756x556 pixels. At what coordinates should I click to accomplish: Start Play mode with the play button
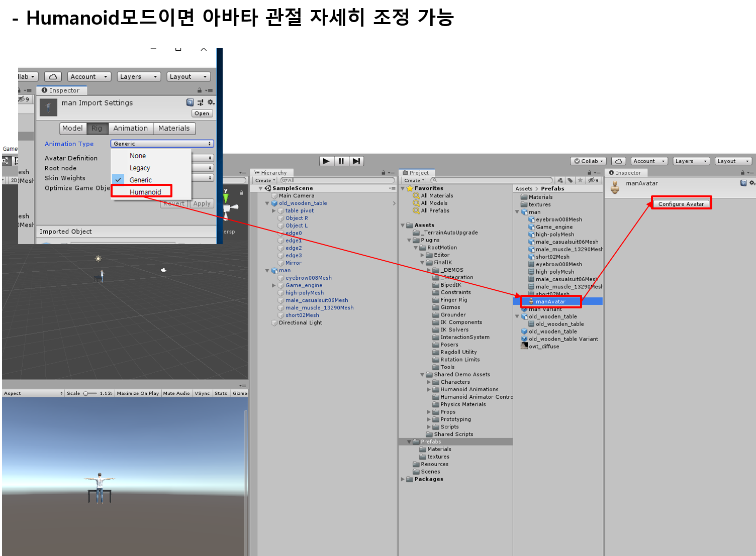(326, 161)
